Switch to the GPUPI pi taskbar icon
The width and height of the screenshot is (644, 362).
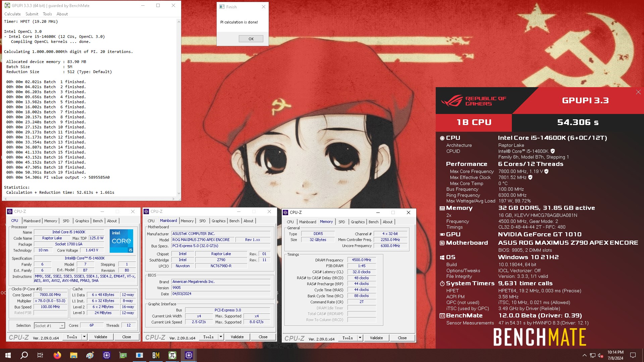coord(172,355)
